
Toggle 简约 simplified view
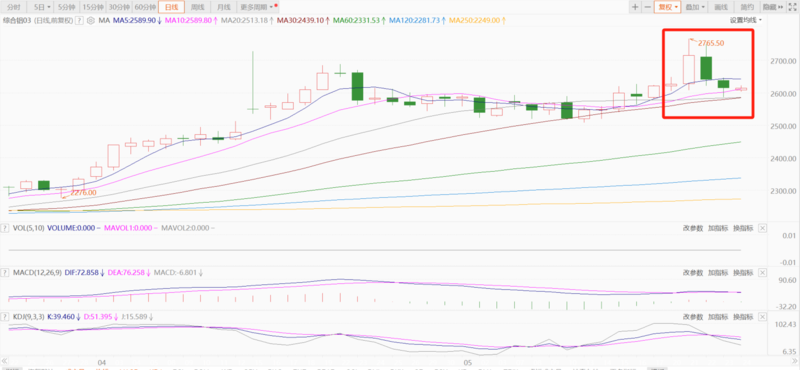[747, 7]
